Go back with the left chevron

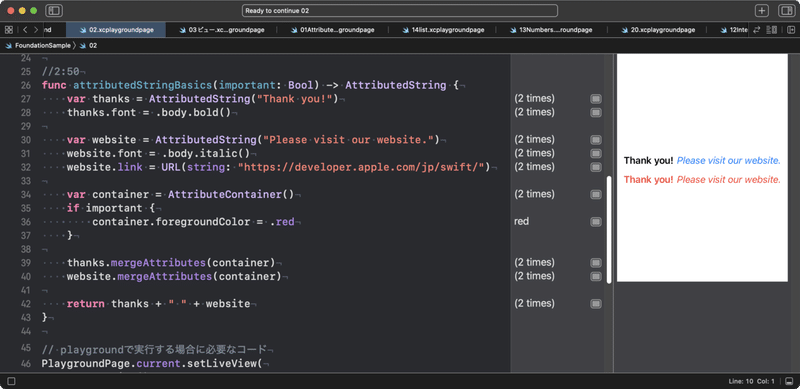[x=25, y=30]
